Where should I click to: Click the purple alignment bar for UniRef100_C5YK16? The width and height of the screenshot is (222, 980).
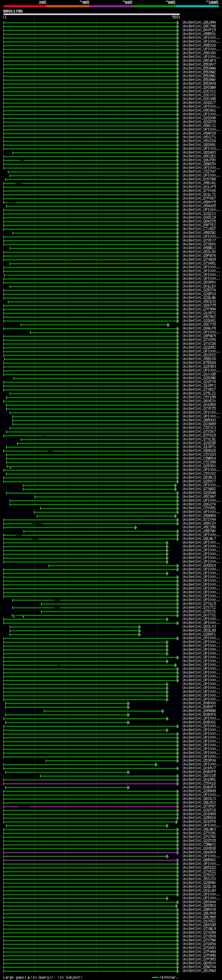(x=91, y=784)
